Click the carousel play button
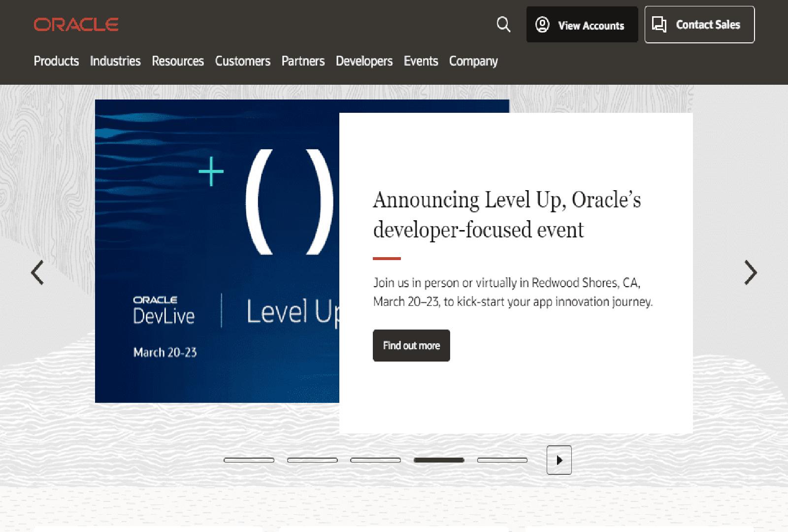 (558, 460)
